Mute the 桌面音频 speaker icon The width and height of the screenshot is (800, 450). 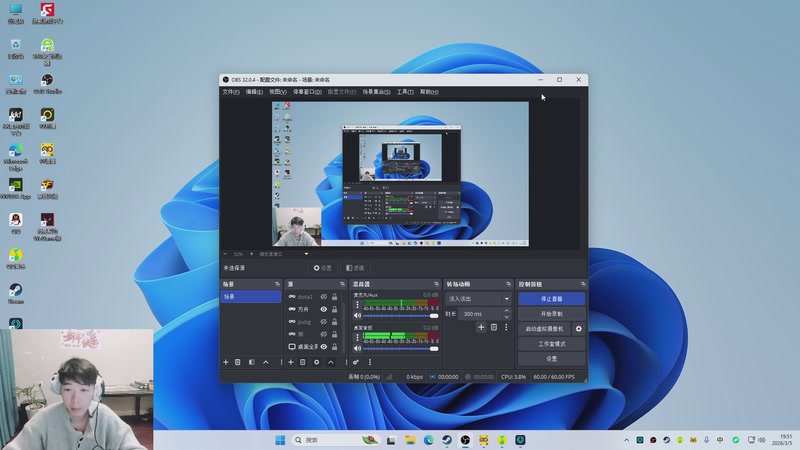click(x=357, y=348)
